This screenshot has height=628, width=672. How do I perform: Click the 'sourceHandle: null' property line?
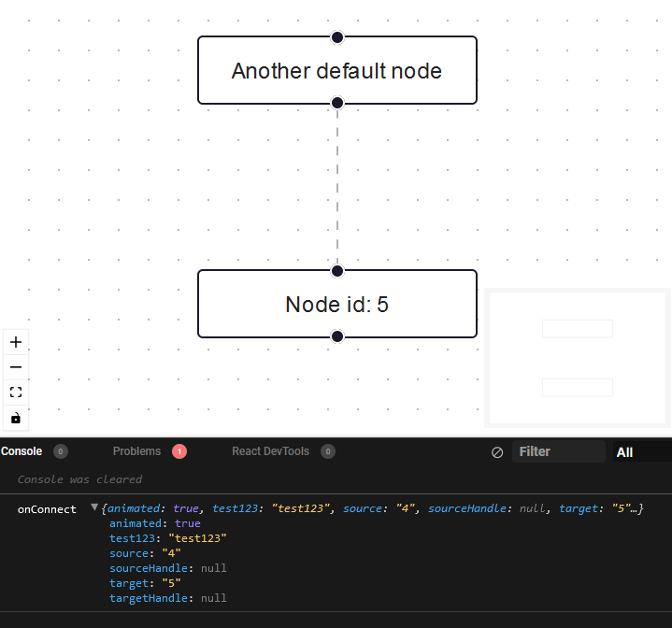168,568
